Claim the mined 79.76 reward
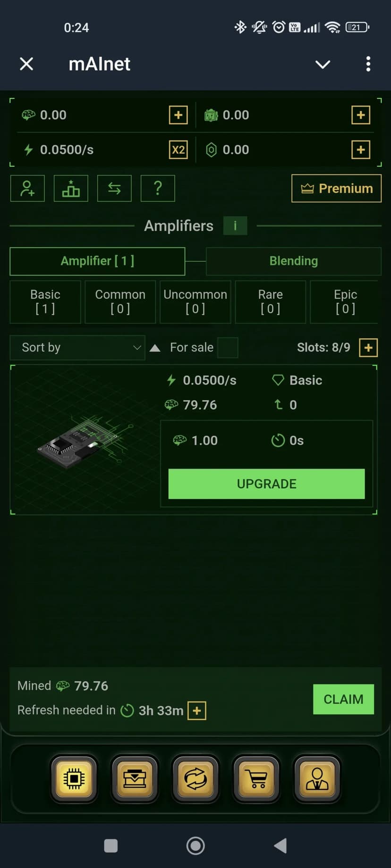The image size is (391, 868). [343, 699]
